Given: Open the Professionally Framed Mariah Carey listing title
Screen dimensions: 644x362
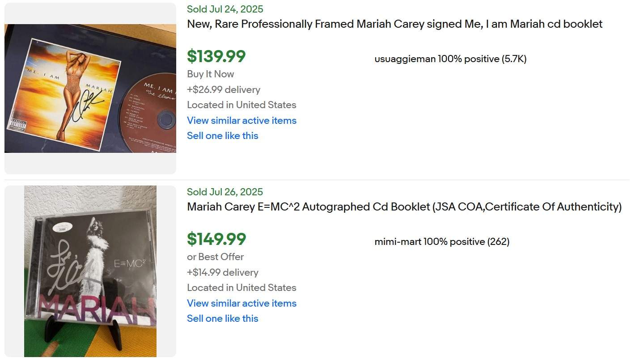Looking at the screenshot, I should (x=394, y=24).
